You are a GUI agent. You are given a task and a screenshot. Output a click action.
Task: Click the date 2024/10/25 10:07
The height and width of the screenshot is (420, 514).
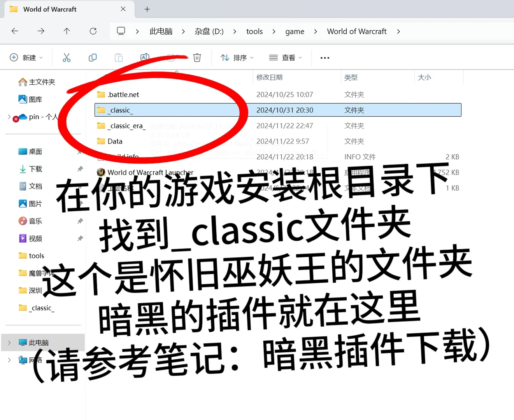(285, 94)
